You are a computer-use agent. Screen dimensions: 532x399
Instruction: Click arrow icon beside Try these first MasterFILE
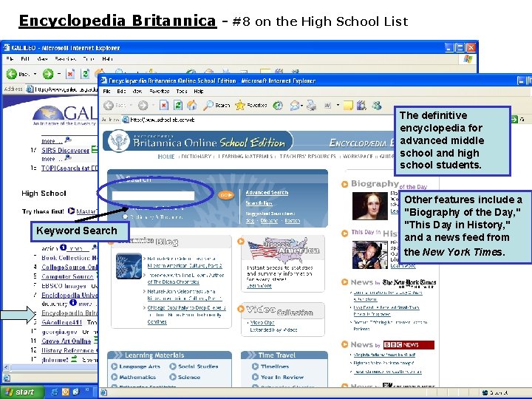[71, 211]
